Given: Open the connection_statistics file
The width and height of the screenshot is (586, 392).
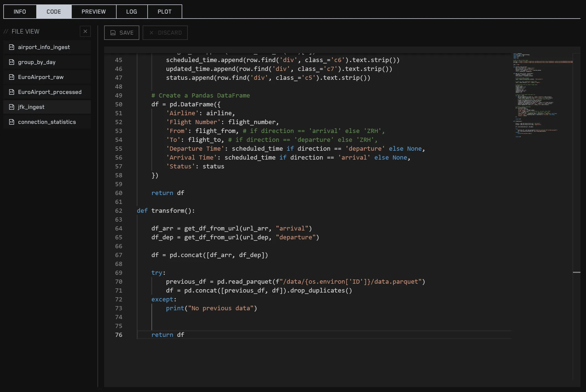Looking at the screenshot, I should click(47, 122).
